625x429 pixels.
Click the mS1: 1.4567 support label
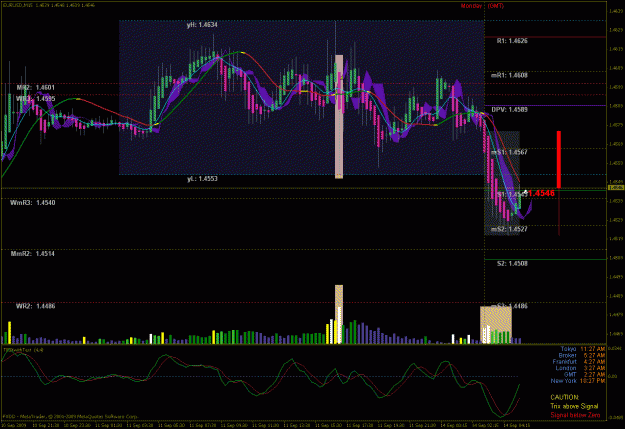pyautogui.click(x=509, y=152)
